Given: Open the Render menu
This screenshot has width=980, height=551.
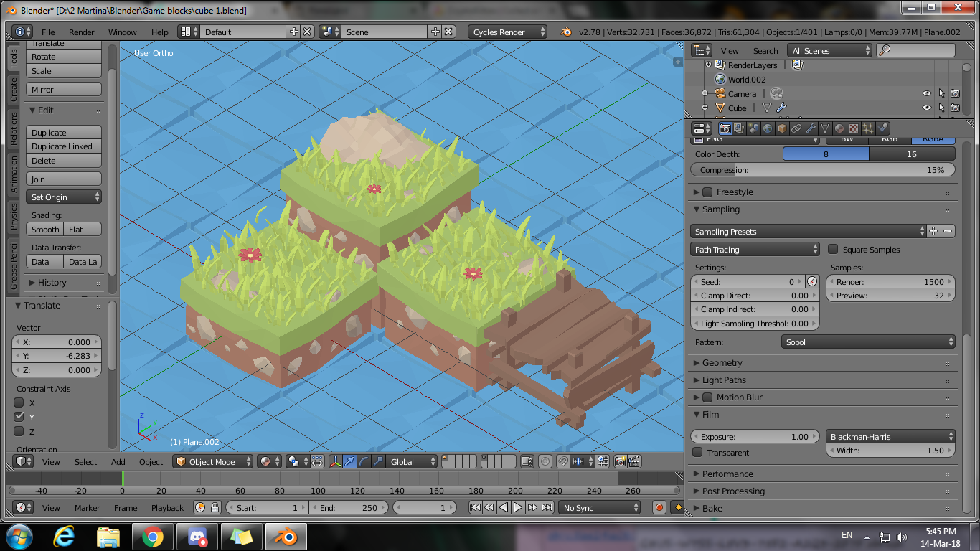Looking at the screenshot, I should coord(82,32).
